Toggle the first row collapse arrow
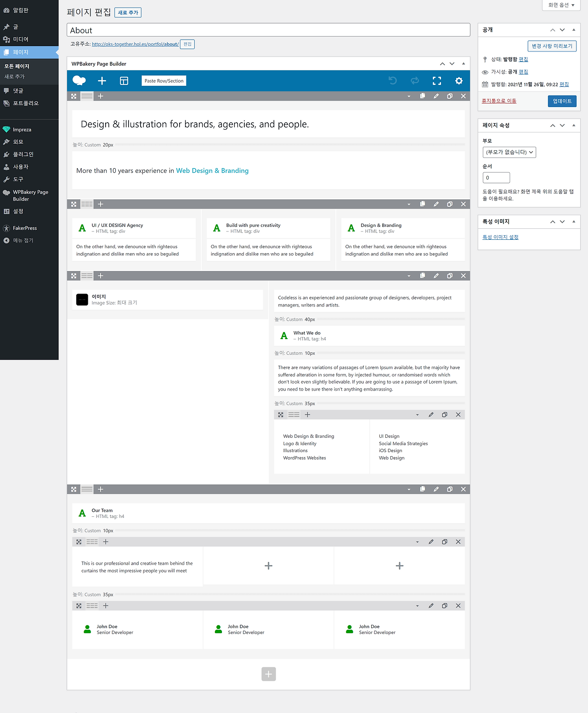Image resolution: width=588 pixels, height=713 pixels. tap(409, 96)
